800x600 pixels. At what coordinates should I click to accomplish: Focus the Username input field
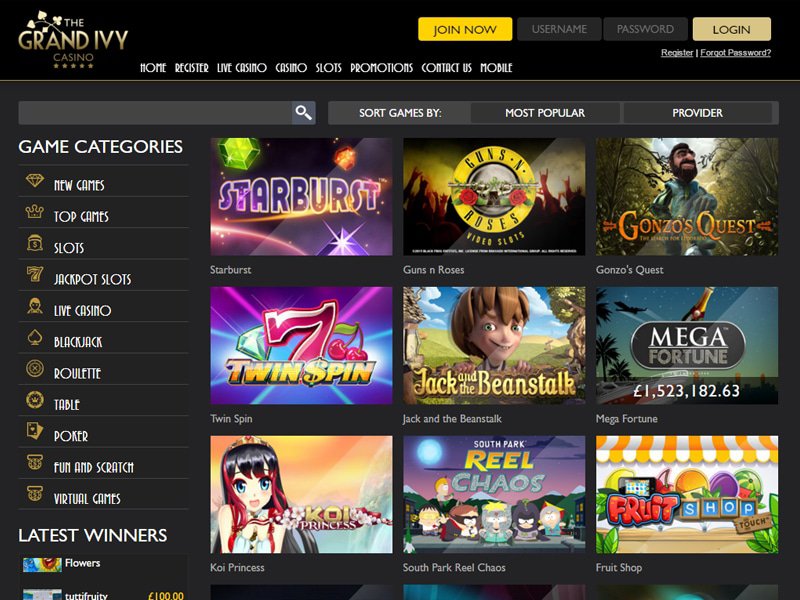(x=559, y=29)
